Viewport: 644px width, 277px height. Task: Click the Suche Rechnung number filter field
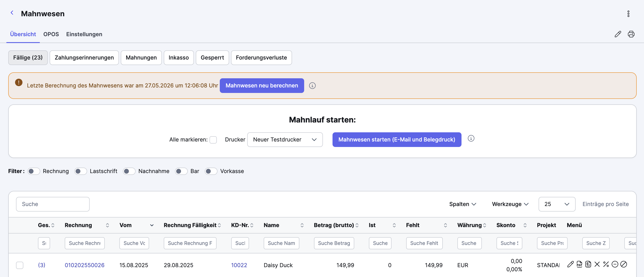pyautogui.click(x=84, y=243)
